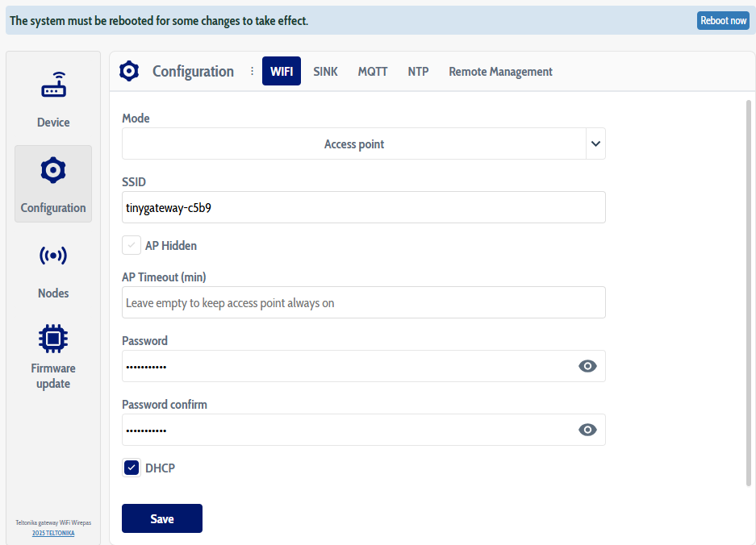The height and width of the screenshot is (545, 756).
Task: Go to Firmware update chip icon
Action: (53, 339)
